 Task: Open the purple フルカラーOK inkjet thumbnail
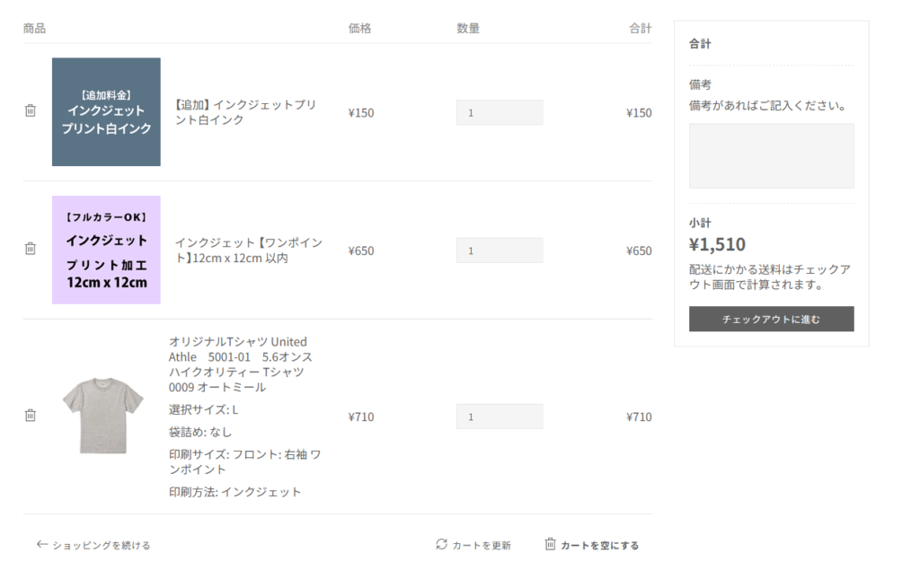[x=106, y=250]
